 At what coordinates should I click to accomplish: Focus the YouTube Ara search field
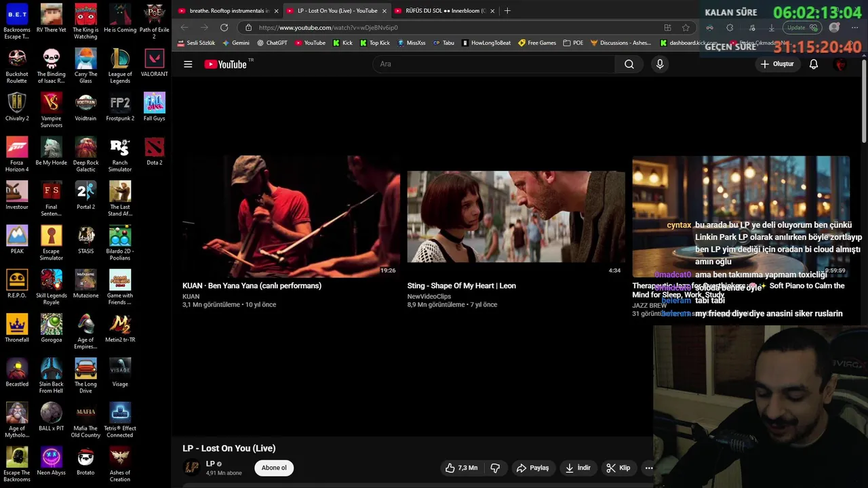[x=494, y=64]
